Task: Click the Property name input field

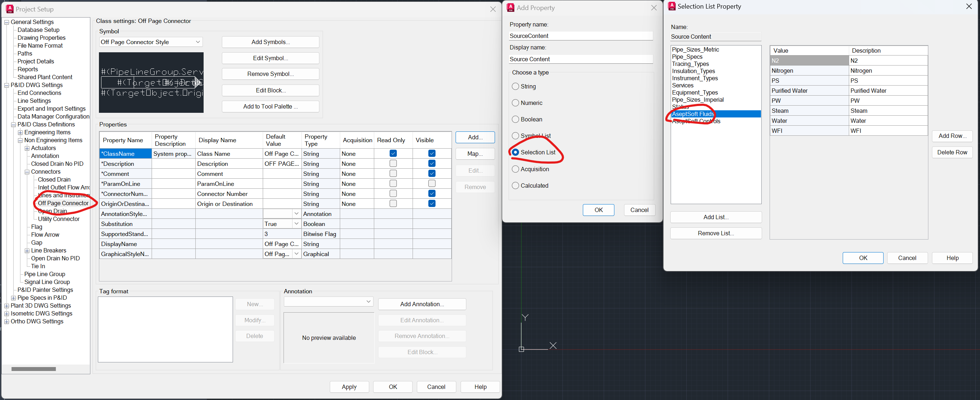Action: pos(581,36)
